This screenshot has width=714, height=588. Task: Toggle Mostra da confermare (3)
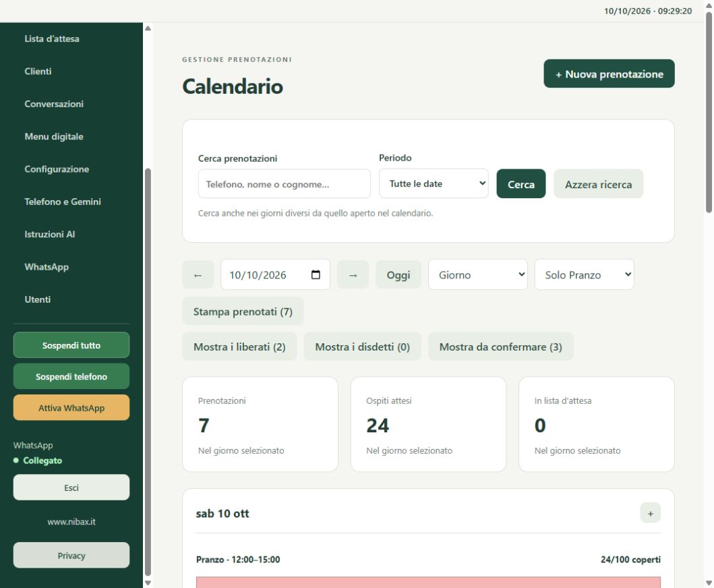500,347
